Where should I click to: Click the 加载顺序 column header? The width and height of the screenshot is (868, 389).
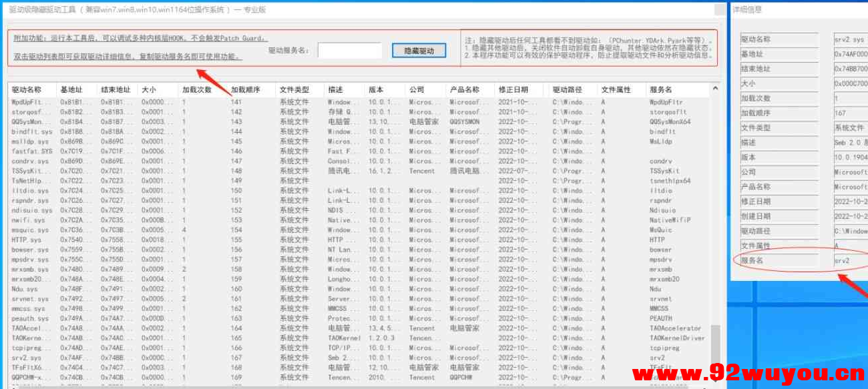244,89
